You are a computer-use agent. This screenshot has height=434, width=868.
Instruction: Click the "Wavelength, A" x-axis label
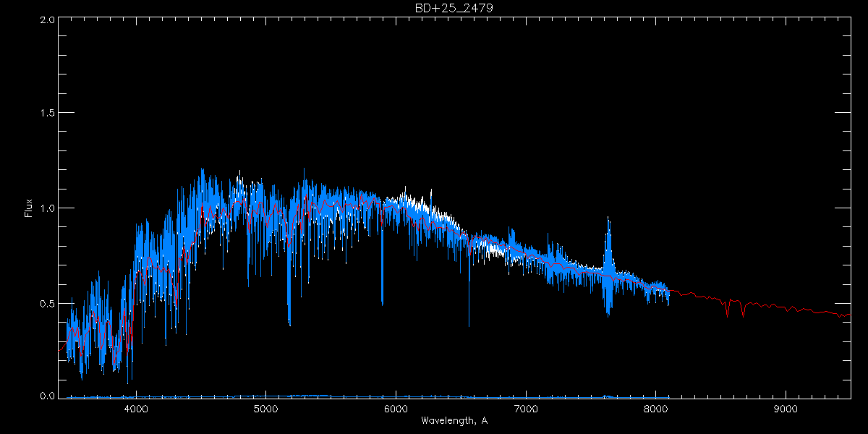pyautogui.click(x=454, y=420)
